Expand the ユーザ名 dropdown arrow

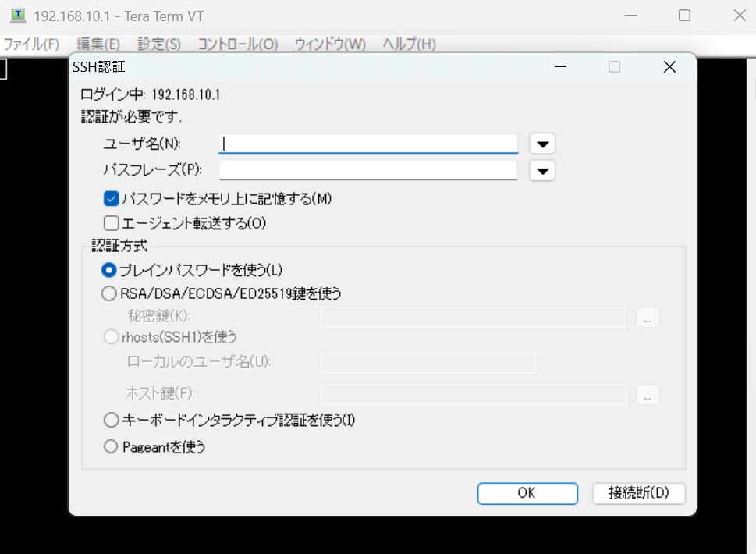click(542, 144)
